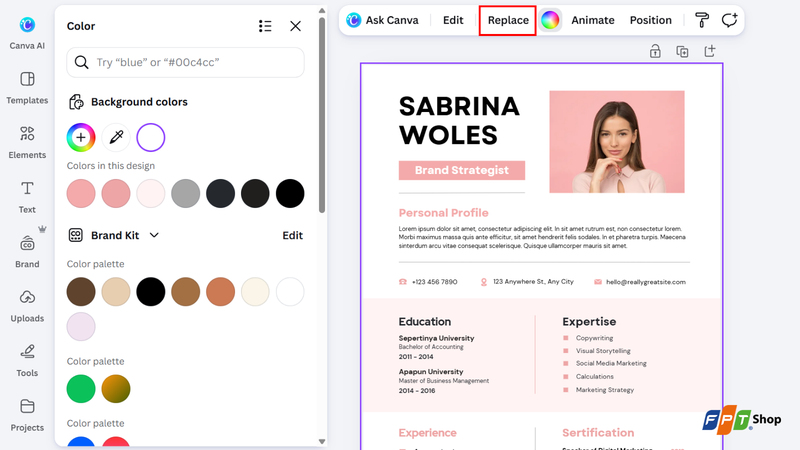Viewport: 800px width, 450px height.
Task: Choose the gray design color swatch
Action: coord(185,193)
